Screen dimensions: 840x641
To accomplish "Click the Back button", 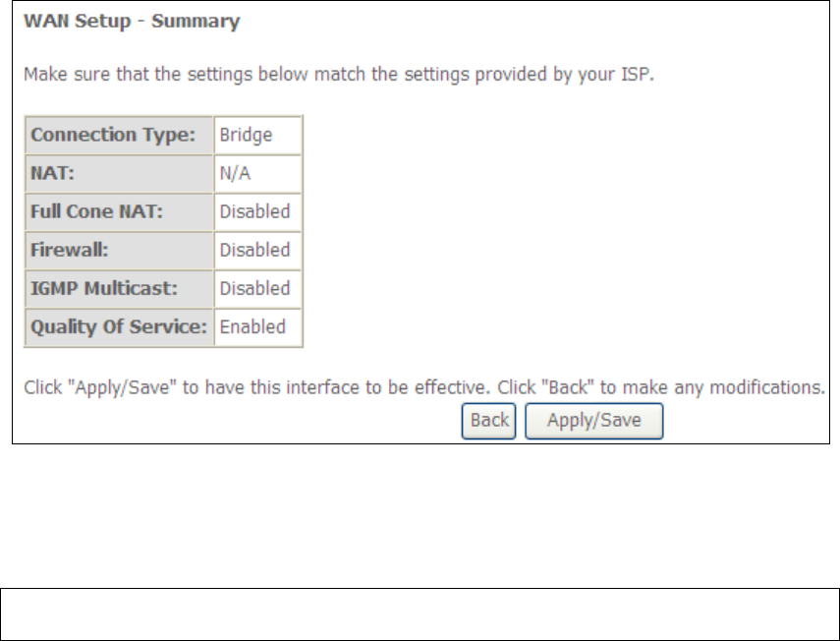I will pyautogui.click(x=488, y=421).
